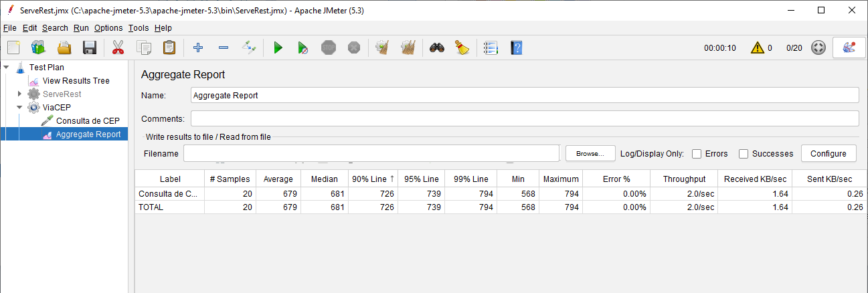
Task: Open the Function Helper dialog icon
Action: [x=491, y=47]
